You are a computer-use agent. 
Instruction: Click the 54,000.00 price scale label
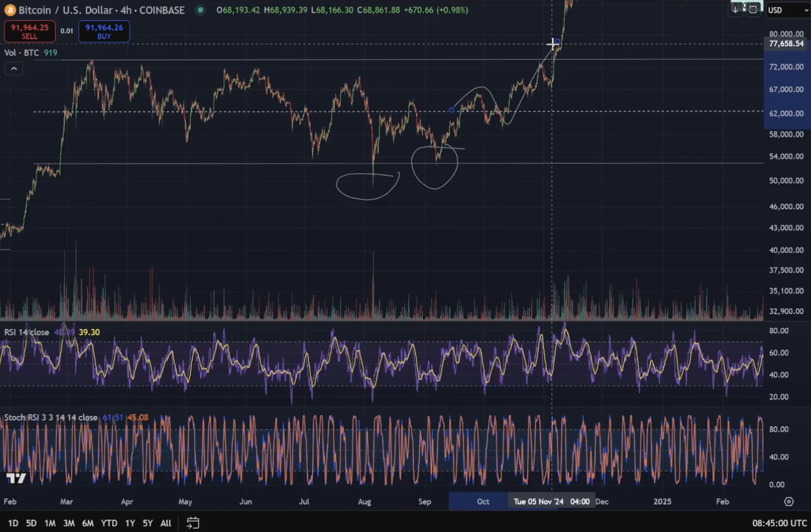(x=786, y=156)
